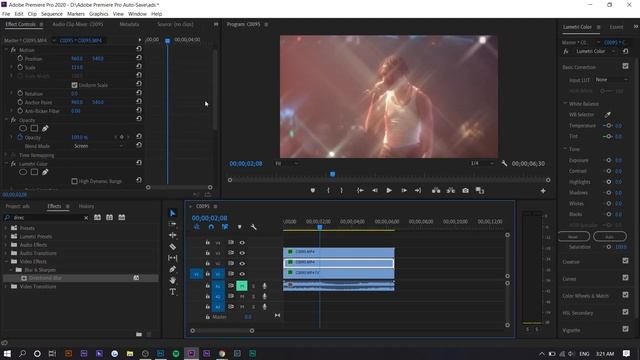This screenshot has height=360, width=640.
Task: Open timeline display settings wrench
Action: point(253,227)
